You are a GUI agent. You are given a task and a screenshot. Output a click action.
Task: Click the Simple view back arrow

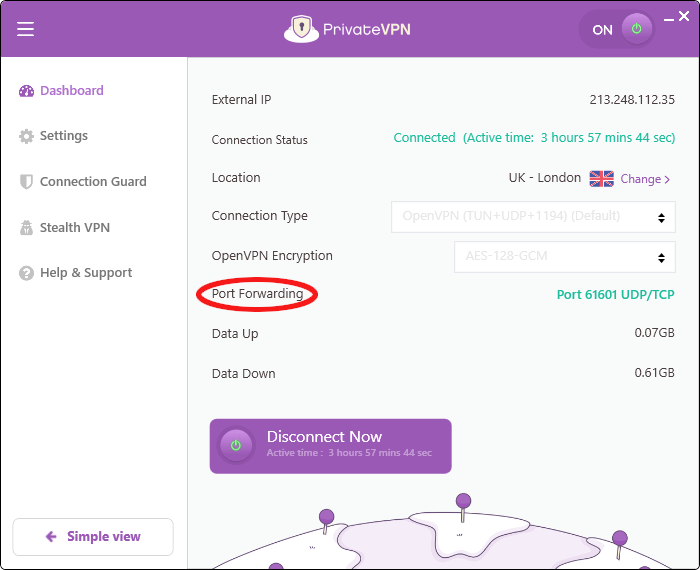click(x=51, y=537)
